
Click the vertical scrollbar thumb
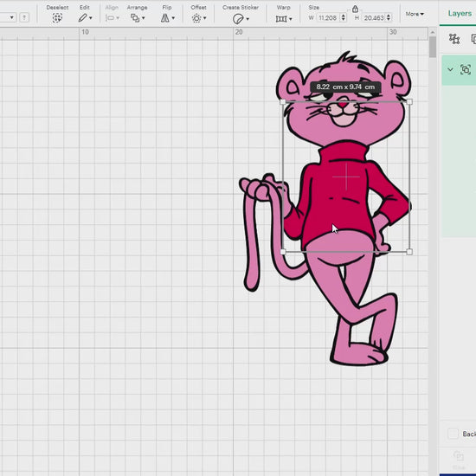tap(433, 47)
